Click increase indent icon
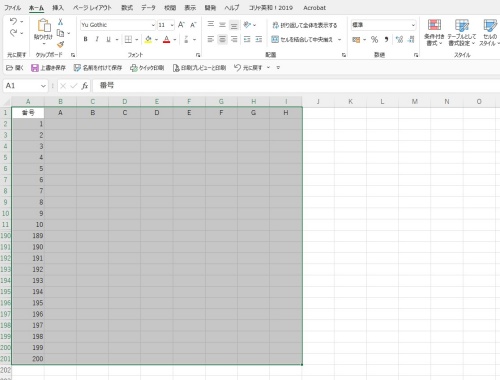The image size is (500, 380). [x=259, y=39]
